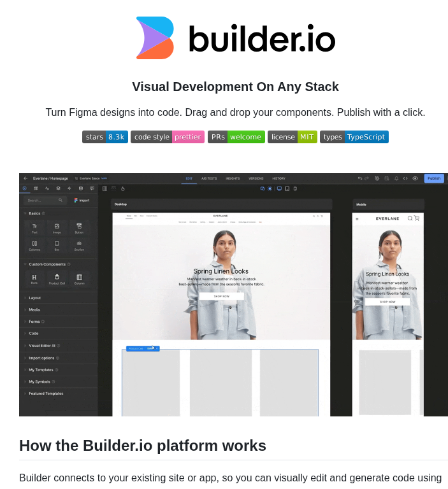Click the Everlane Space label
The image size is (448, 489).
coord(91,178)
